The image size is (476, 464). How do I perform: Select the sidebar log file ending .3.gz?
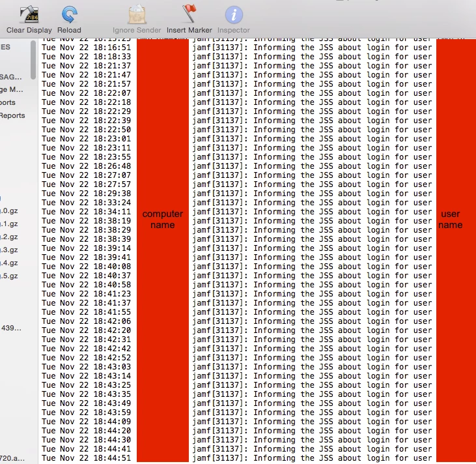tap(9, 250)
